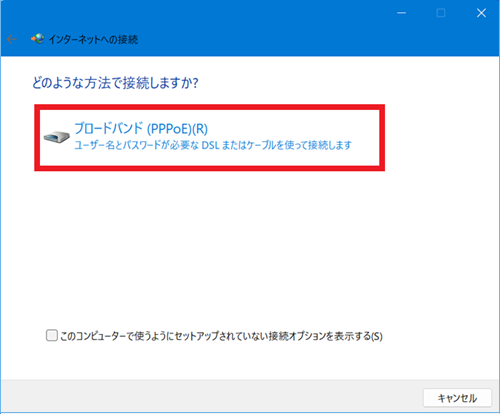
Task: Click the どのような方法で接続しますか? heading
Action: pos(115,83)
